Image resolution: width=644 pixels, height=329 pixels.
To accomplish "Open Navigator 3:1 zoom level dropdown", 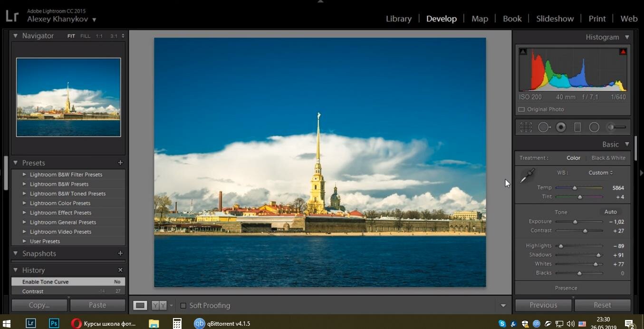I will point(117,36).
